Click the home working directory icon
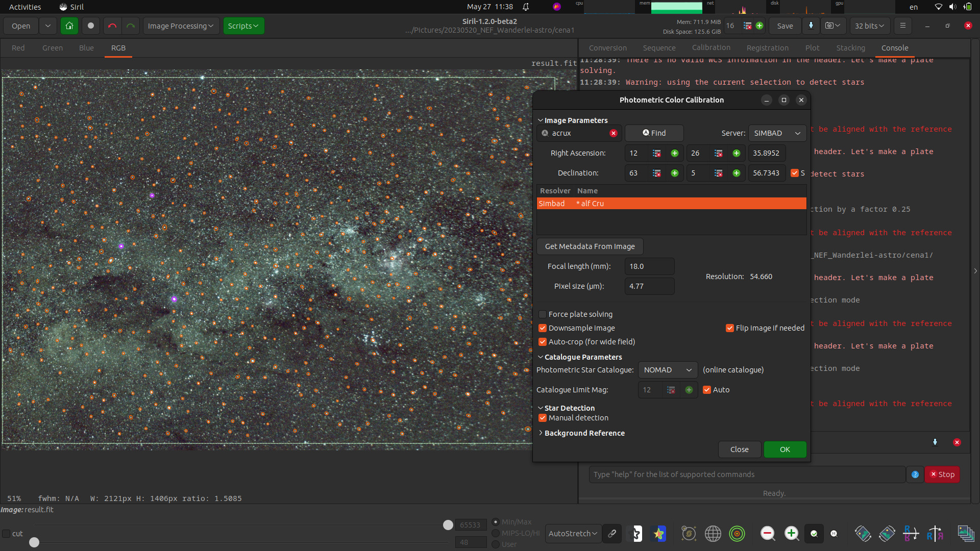The image size is (980, 551). point(69,26)
